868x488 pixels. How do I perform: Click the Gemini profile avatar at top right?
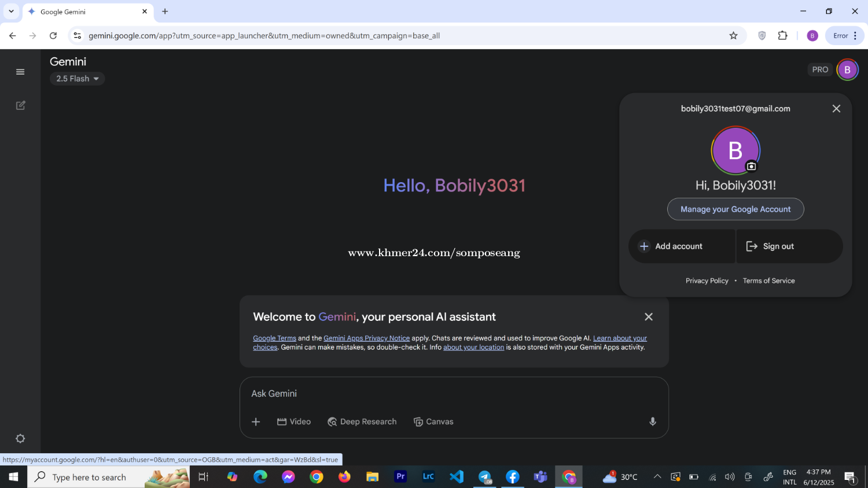click(x=847, y=70)
